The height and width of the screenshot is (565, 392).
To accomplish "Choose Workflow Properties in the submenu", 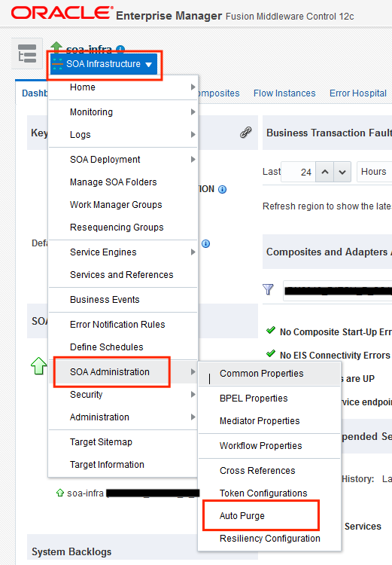I will point(269,446).
